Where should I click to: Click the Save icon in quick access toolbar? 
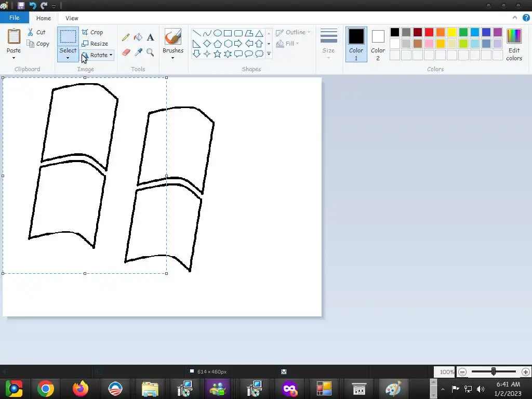coord(21,5)
